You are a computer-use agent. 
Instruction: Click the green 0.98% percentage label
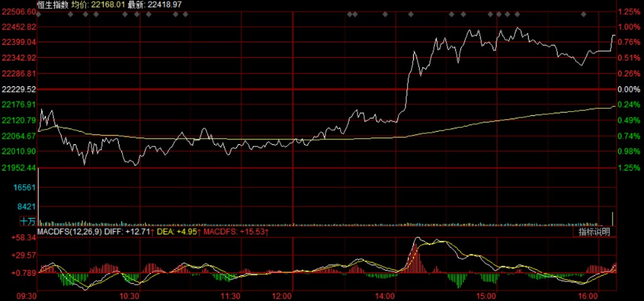(x=629, y=151)
